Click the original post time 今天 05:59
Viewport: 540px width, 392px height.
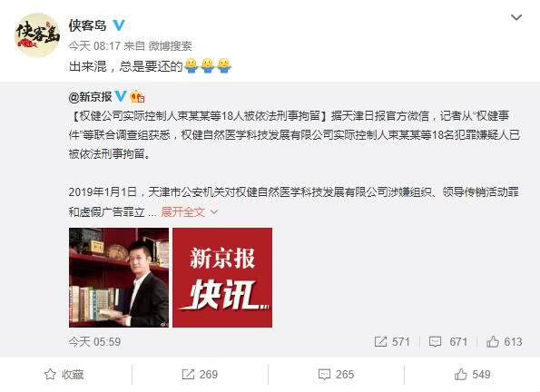[94, 342]
